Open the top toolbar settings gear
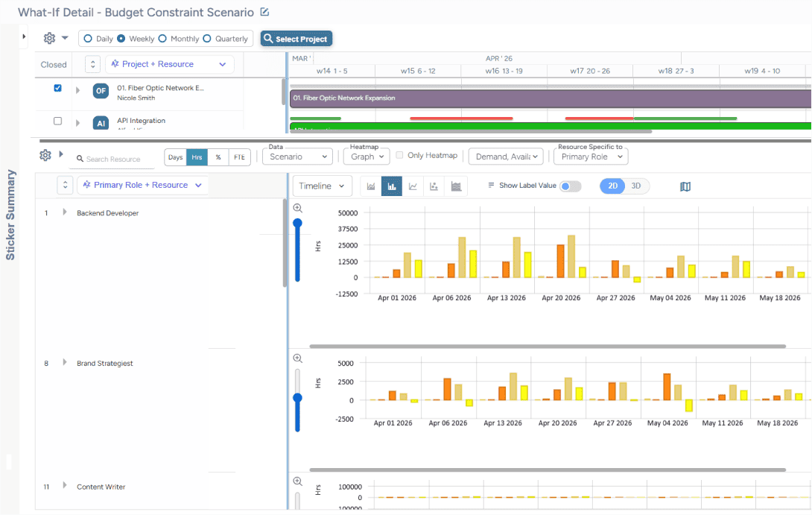The height and width of the screenshot is (515, 812). 49,38
